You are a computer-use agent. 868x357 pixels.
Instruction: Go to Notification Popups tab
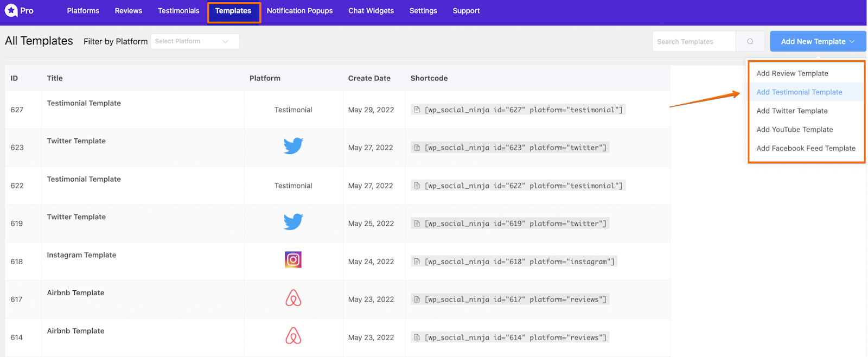(x=299, y=11)
